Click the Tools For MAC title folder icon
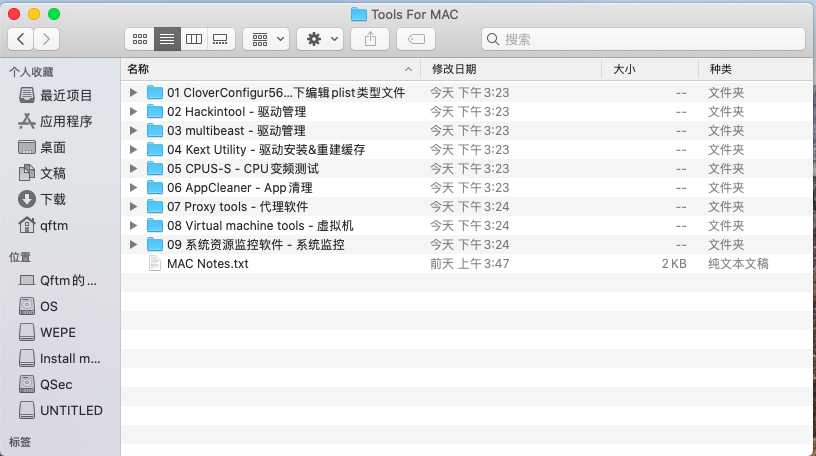 [359, 15]
